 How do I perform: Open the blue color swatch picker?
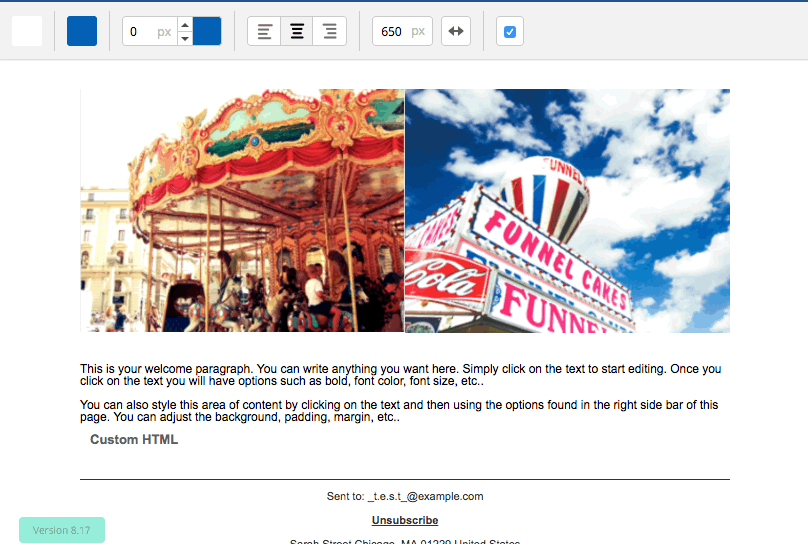click(82, 31)
